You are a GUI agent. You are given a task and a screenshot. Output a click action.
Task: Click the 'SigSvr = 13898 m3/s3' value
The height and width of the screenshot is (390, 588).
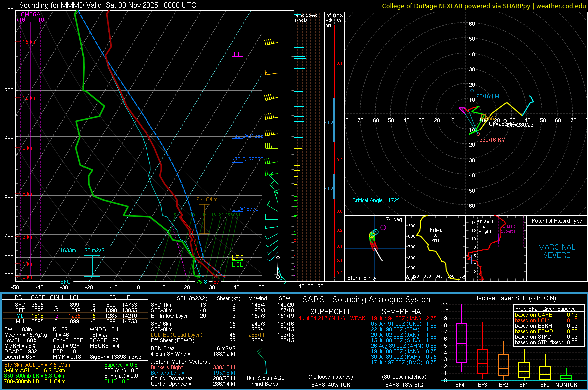point(116,357)
